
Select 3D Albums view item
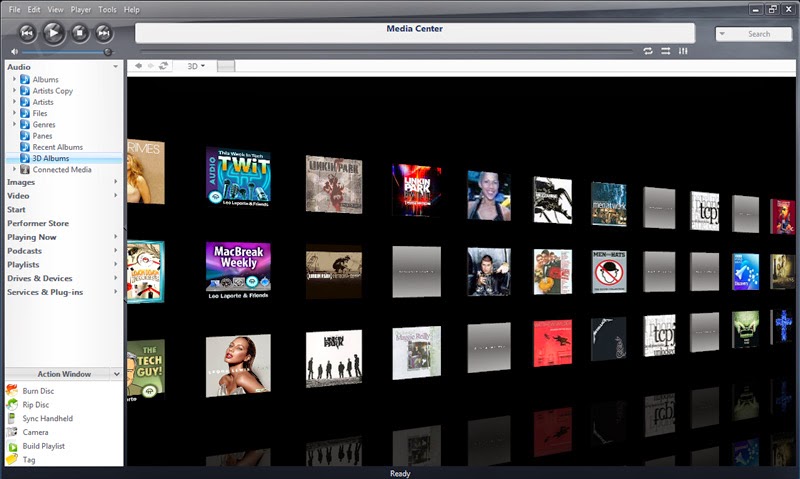pos(51,158)
